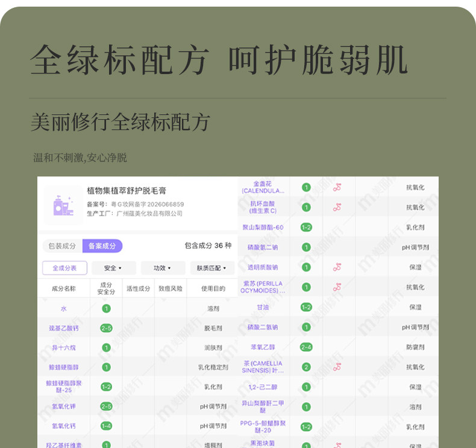Click the 防腐剂 purpose text

[415, 347]
